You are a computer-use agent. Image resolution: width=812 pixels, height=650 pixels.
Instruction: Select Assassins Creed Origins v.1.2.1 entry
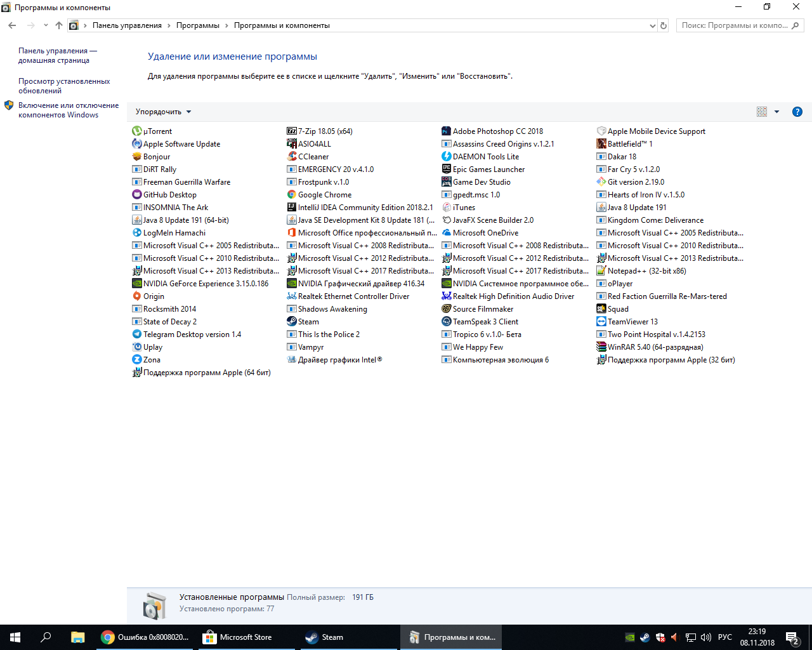(x=498, y=144)
